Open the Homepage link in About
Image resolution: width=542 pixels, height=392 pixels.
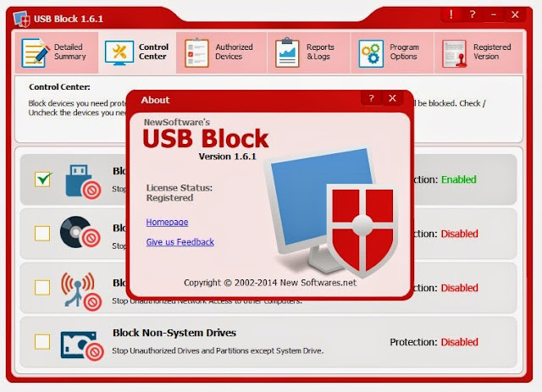167,222
